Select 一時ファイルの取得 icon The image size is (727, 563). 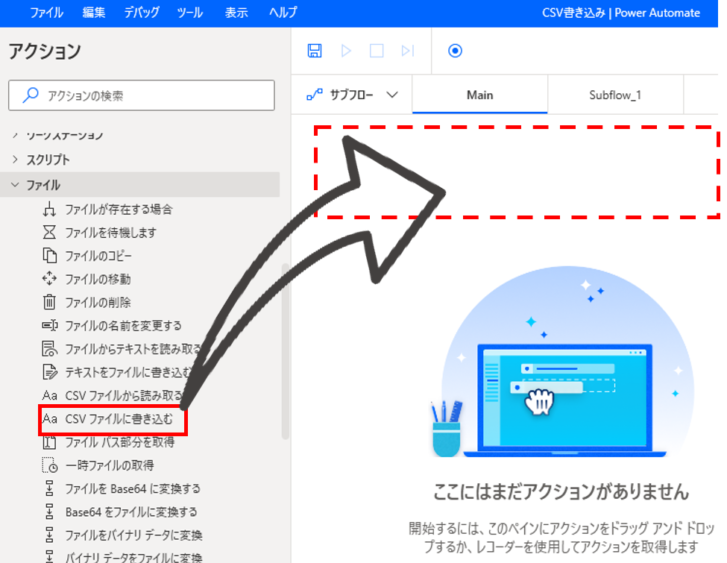tap(50, 465)
